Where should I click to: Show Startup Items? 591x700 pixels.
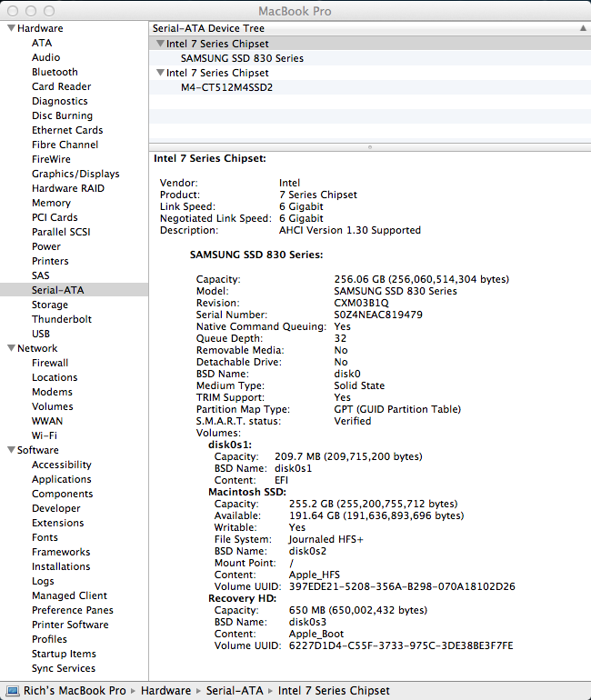[64, 654]
